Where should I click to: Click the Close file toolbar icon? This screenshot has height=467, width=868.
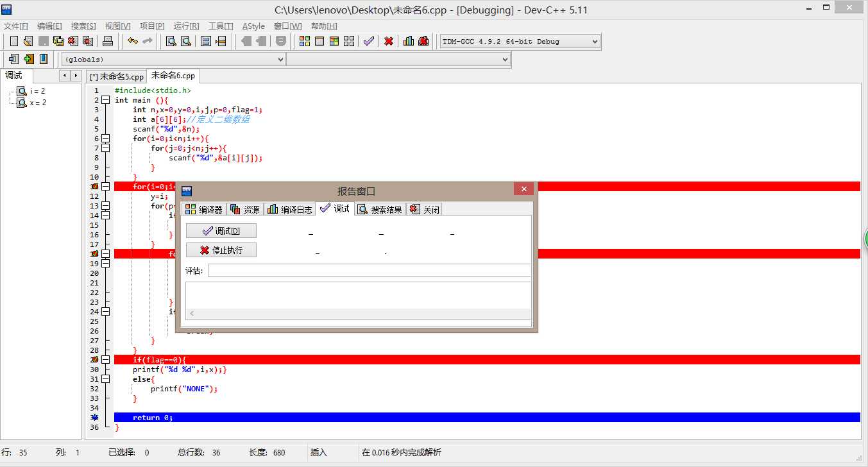point(73,41)
